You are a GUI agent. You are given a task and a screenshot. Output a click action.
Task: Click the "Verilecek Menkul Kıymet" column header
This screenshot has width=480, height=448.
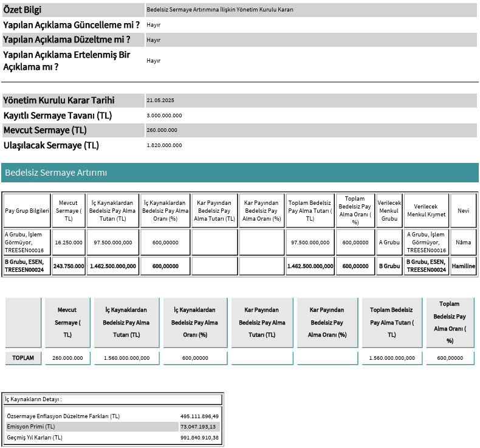click(x=426, y=211)
